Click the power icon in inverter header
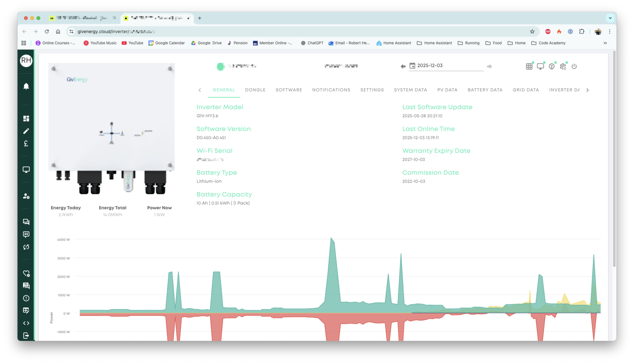The height and width of the screenshot is (364, 634). [574, 66]
